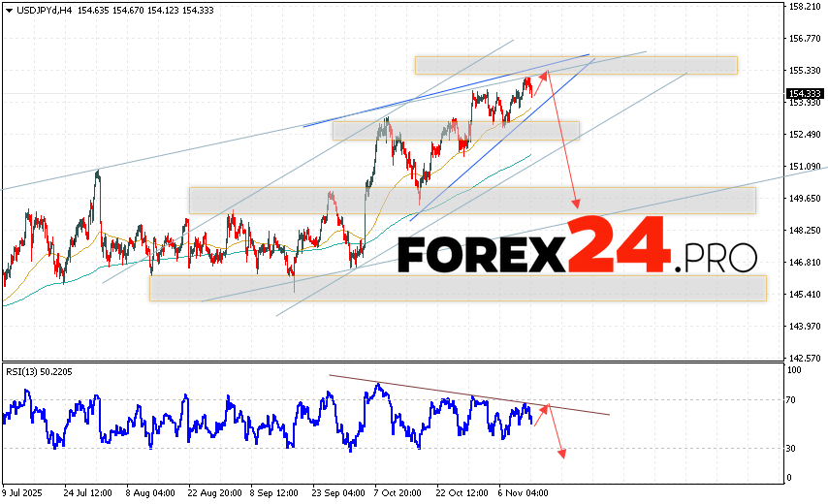Click the 9 Jul 2025 date label
Viewport: 828px width, 504px height.
[23, 493]
